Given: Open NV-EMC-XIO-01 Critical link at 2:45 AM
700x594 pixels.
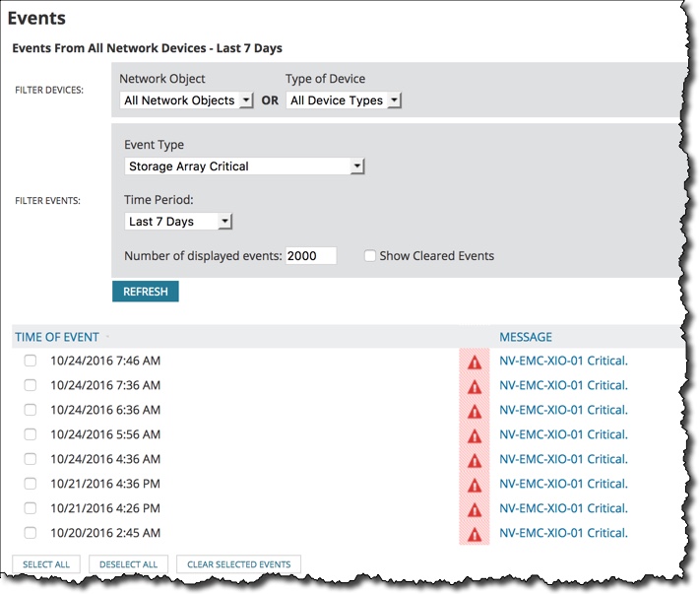Looking at the screenshot, I should 563,532.
